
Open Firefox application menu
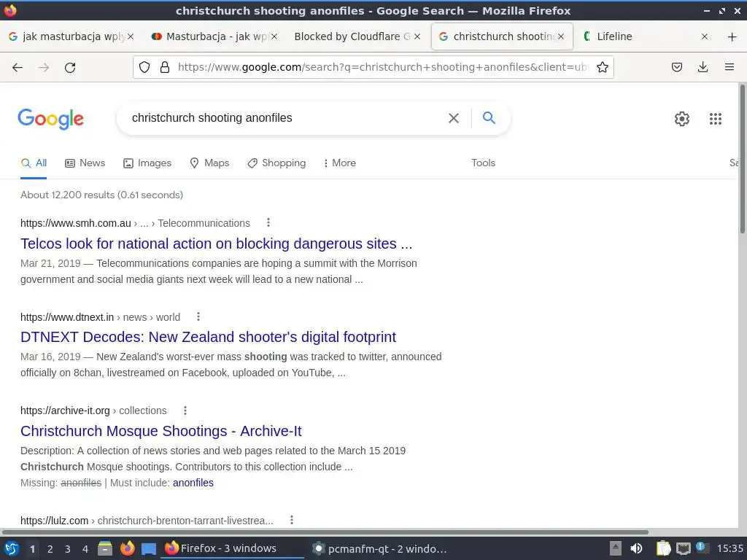point(729,67)
